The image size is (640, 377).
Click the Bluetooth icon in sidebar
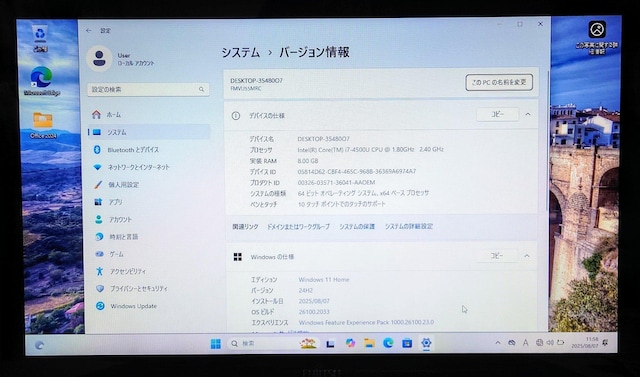[97, 150]
